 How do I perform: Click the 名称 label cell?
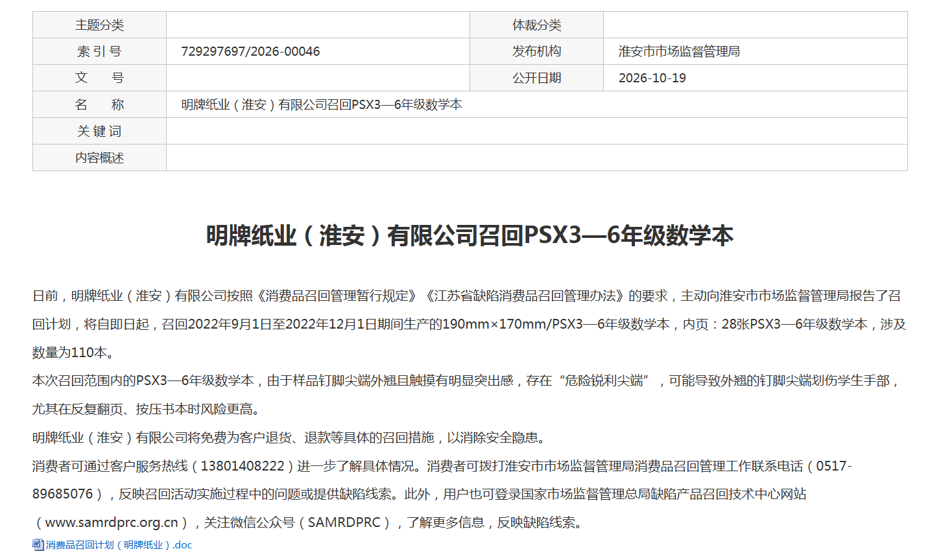(99, 104)
